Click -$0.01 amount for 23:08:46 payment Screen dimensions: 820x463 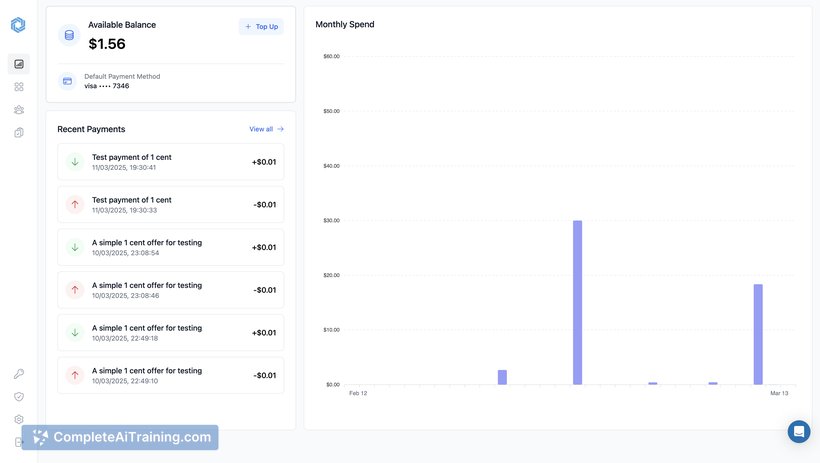coord(265,290)
